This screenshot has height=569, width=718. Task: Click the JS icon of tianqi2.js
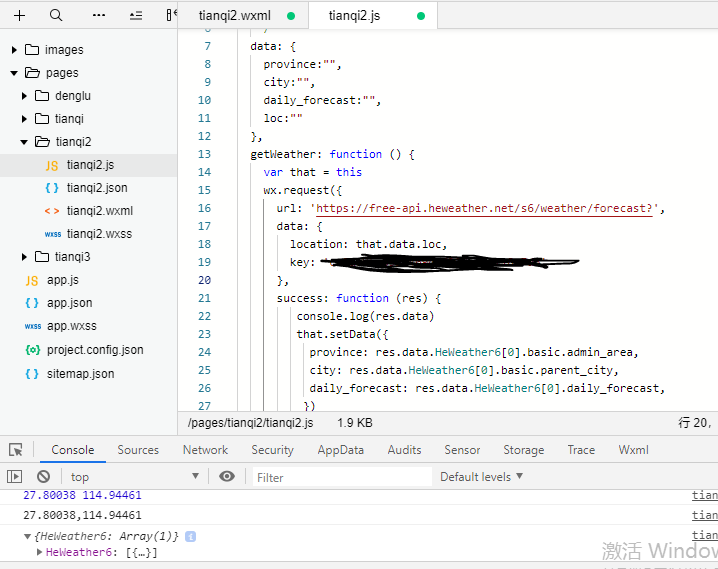click(52, 165)
